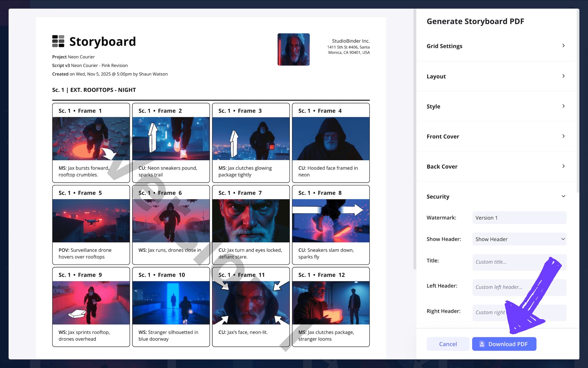Click the StudioBinder Inc. profile image in header
The height and width of the screenshot is (368, 588).
[293, 49]
